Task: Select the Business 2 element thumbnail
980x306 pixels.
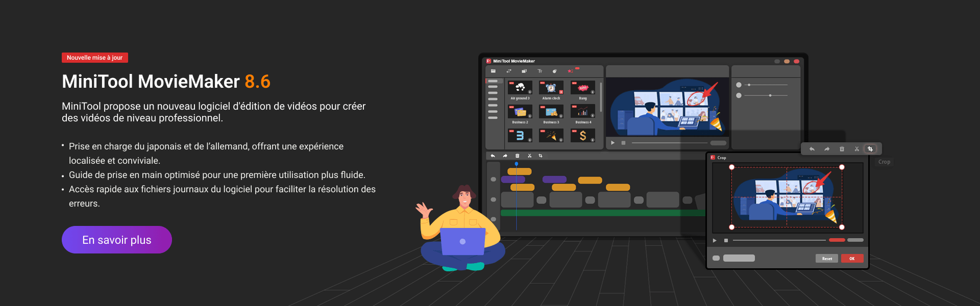Action: 520,112
